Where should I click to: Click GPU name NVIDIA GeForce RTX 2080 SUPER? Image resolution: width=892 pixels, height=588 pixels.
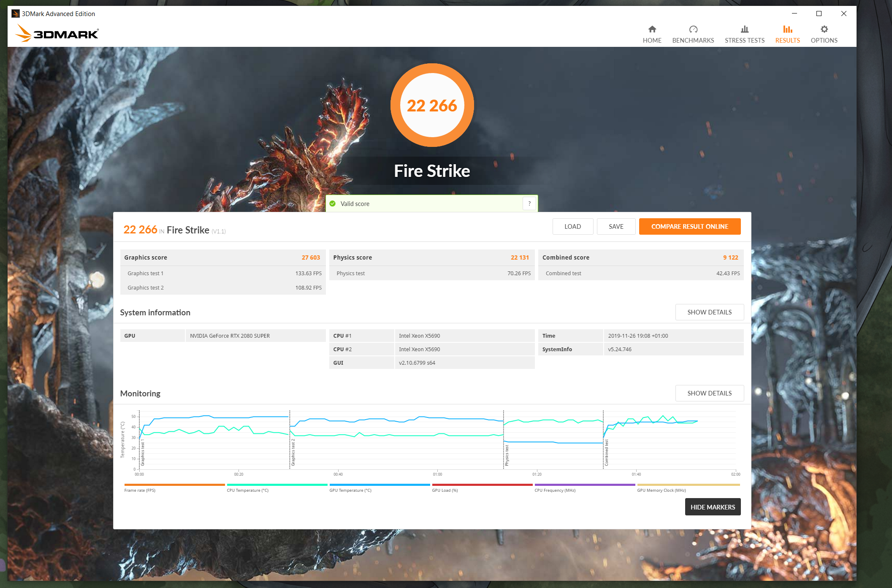click(230, 336)
